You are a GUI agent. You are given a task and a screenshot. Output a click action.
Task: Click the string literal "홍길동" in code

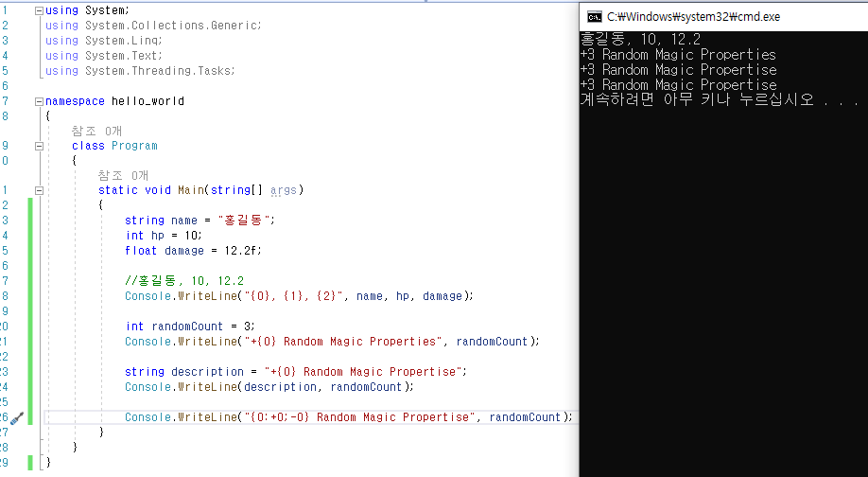(x=244, y=221)
